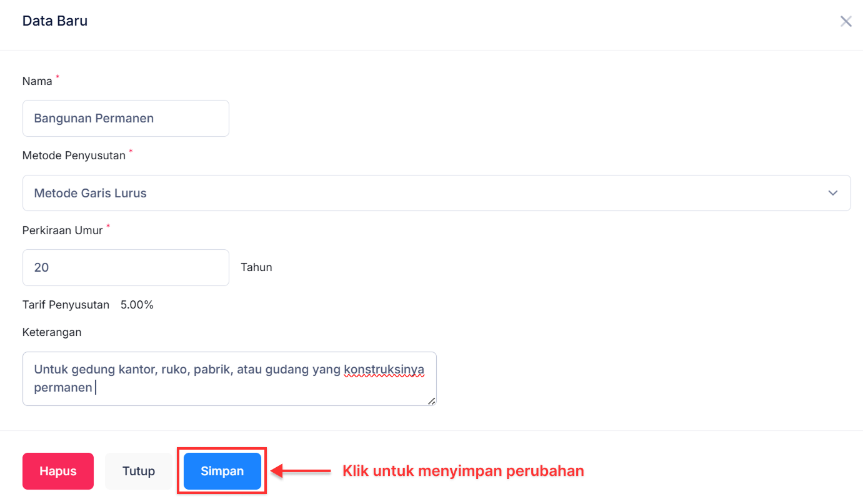Click the chevron on the Metode Penyusutan selector
The image size is (863, 504).
click(833, 193)
